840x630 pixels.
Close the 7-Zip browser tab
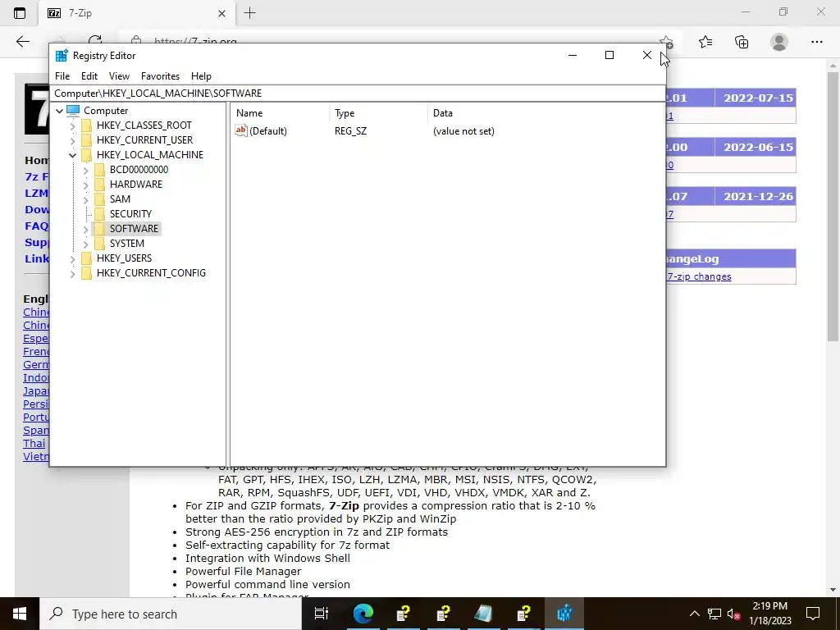point(221,13)
